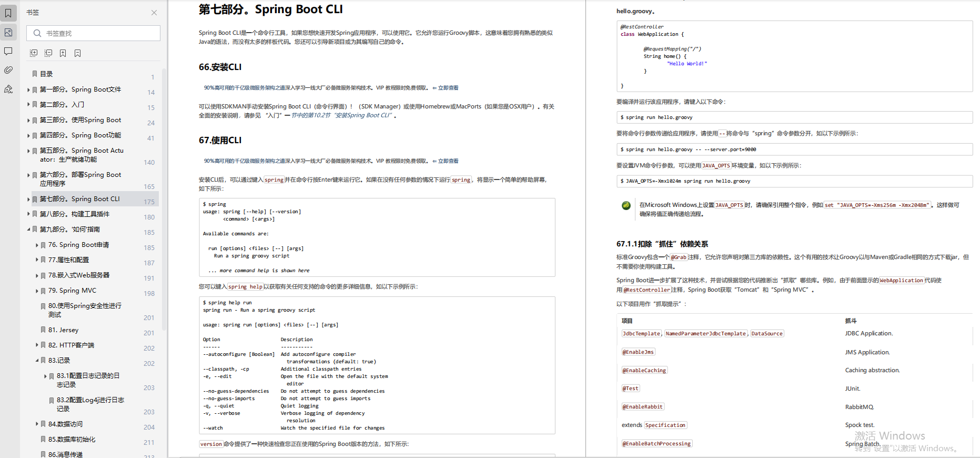Select 第七部分. Spring Boot CLI bookmark label
Screen dimensions: 980x458
(80, 199)
